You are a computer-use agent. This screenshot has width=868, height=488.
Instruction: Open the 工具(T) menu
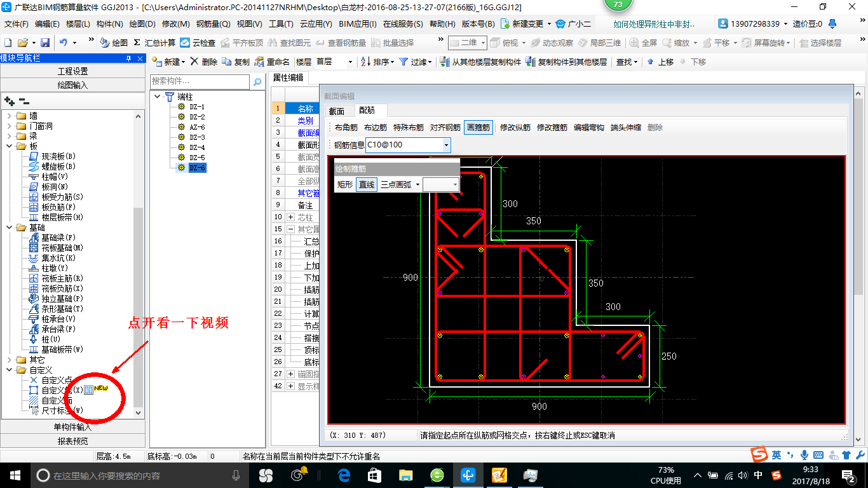point(281,24)
